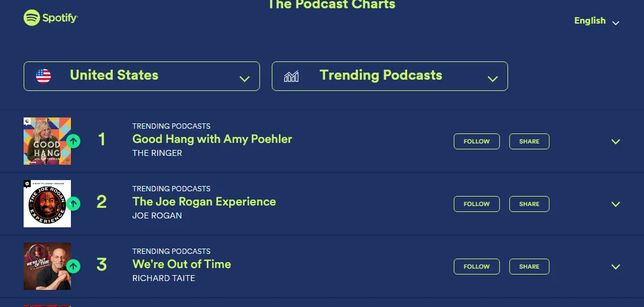Expand the Good Hang with Amy Poehler row
The width and height of the screenshot is (644, 307).
coord(615,142)
